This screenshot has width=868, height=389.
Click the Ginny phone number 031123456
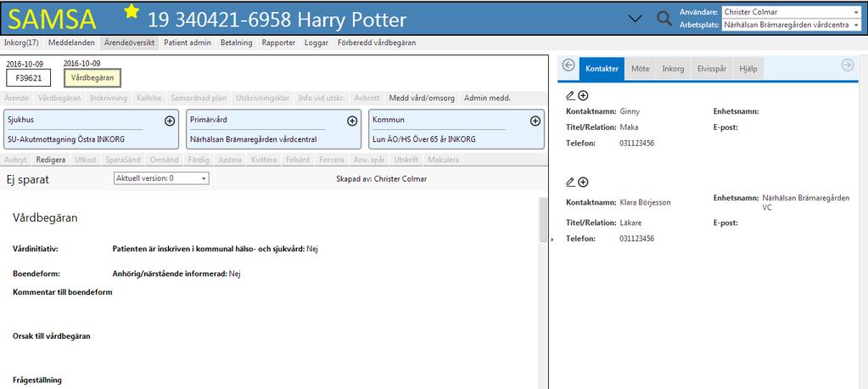tap(636, 143)
